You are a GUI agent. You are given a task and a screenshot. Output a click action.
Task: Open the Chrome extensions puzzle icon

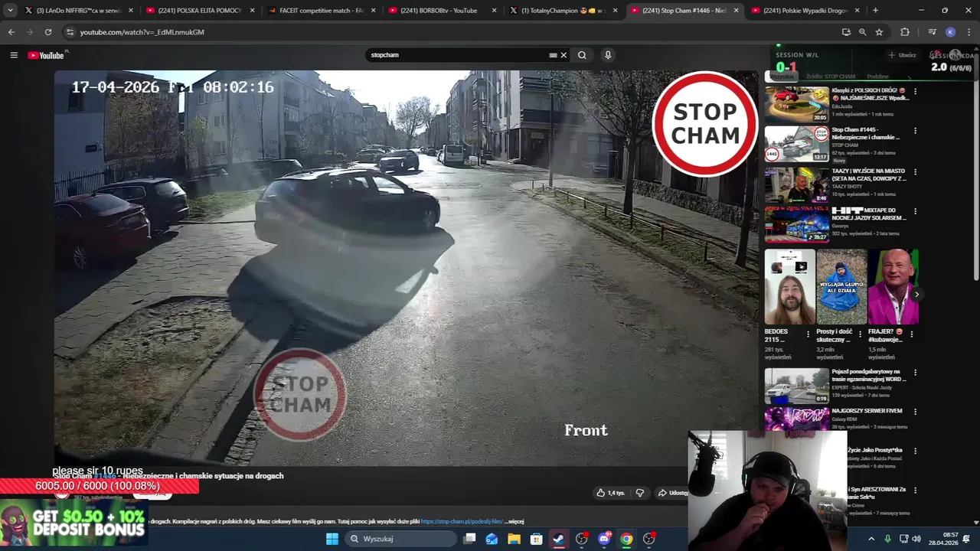click(x=905, y=32)
